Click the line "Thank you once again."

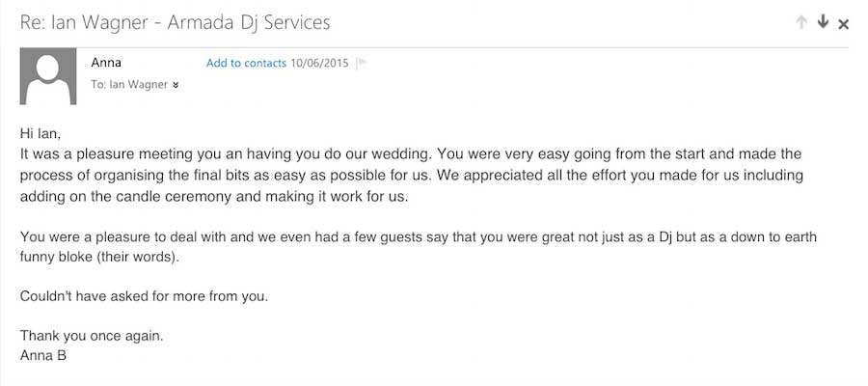click(x=92, y=336)
